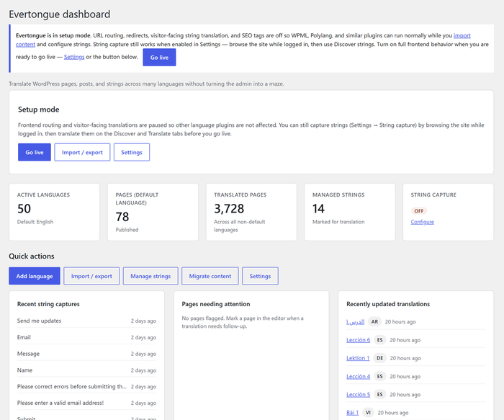Open the Lección 6 translation link
Viewport: 504px width, 420px height.
pos(358,340)
